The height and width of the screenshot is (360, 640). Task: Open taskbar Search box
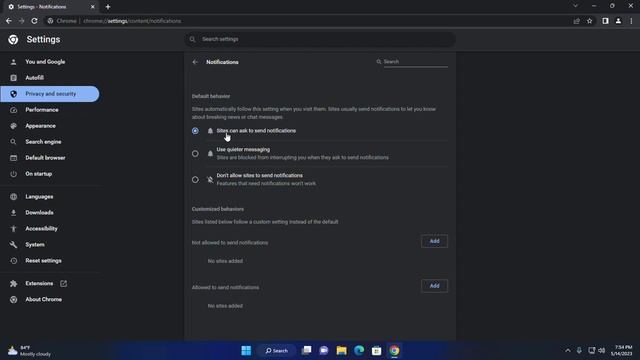click(x=277, y=351)
